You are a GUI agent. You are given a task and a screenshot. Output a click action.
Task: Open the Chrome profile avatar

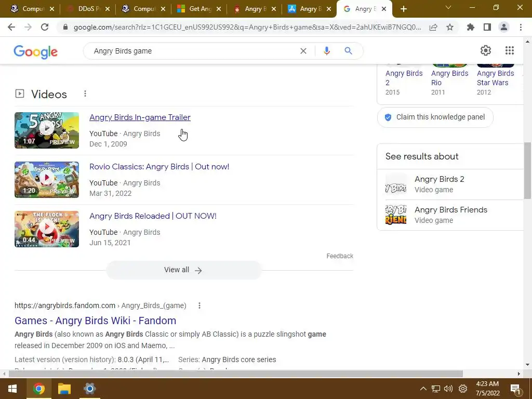coord(504,27)
